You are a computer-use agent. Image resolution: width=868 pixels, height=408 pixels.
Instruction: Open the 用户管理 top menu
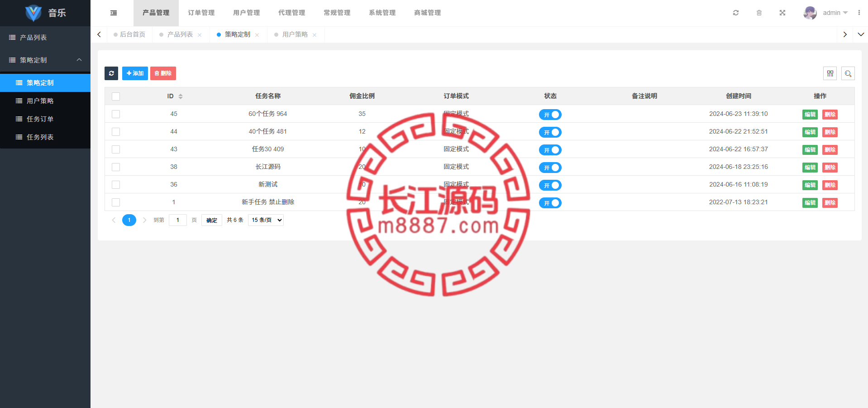coord(247,13)
